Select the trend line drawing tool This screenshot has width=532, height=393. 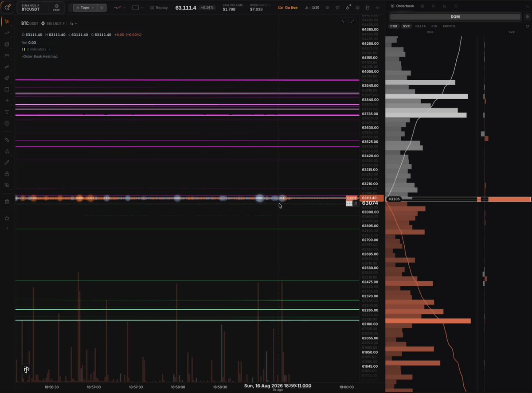coord(7,33)
